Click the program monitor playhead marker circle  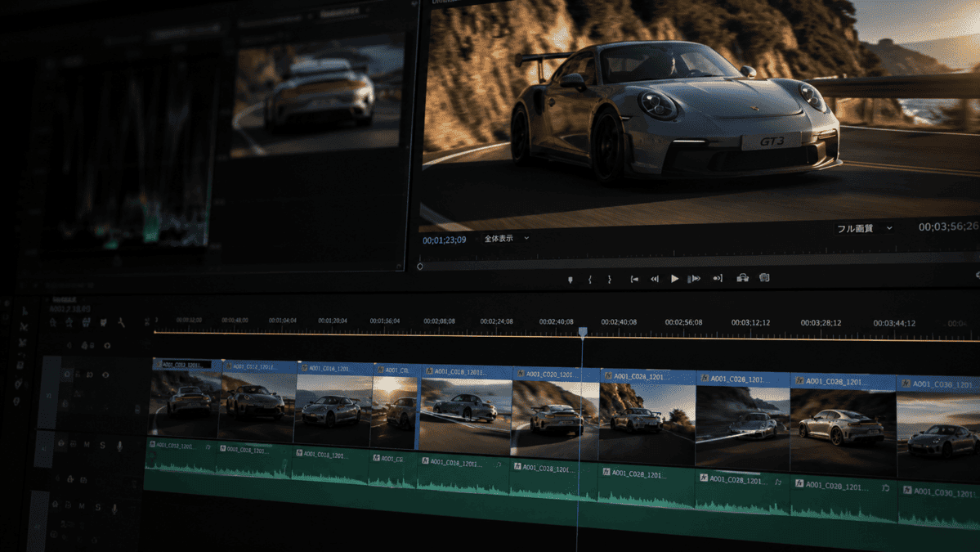tap(420, 267)
